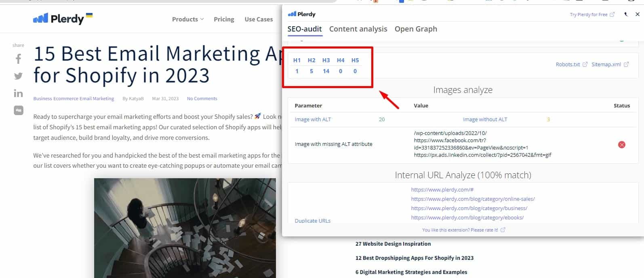Click the date Mar 31, 2023

[x=165, y=99]
